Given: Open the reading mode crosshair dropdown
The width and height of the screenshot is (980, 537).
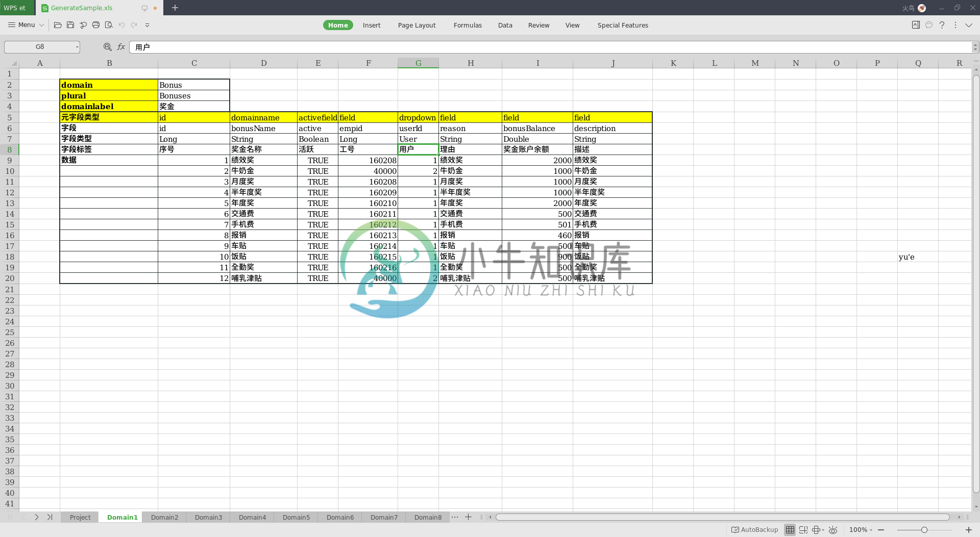Looking at the screenshot, I should 818,530.
